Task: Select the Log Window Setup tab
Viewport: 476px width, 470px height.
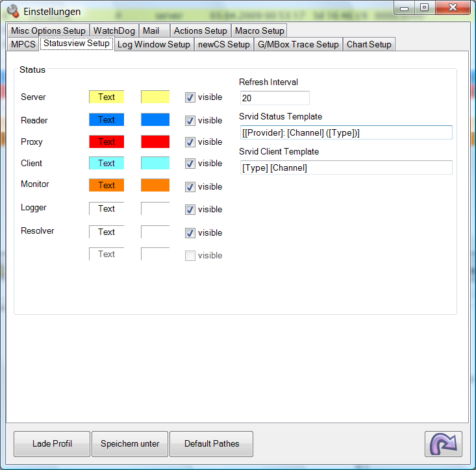Action: coord(153,44)
